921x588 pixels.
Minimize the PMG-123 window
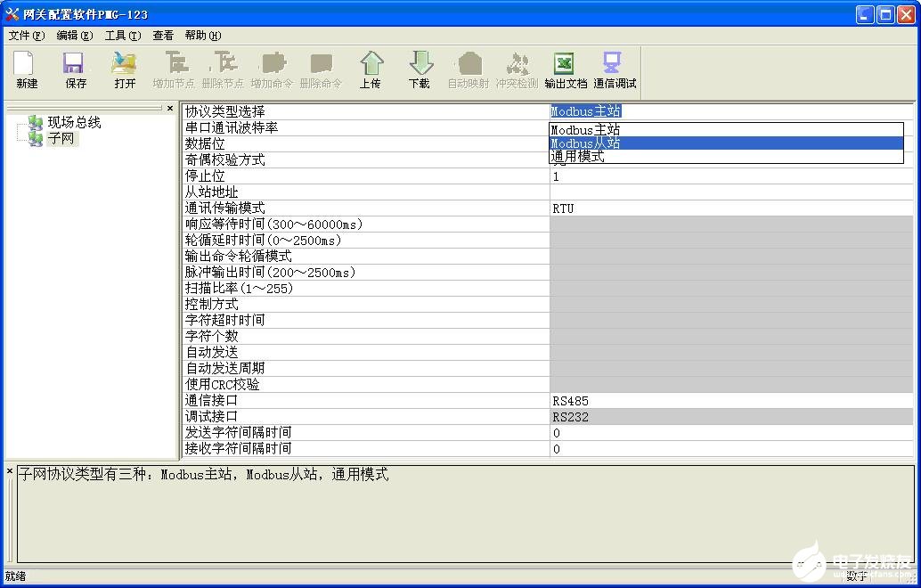coord(865,14)
